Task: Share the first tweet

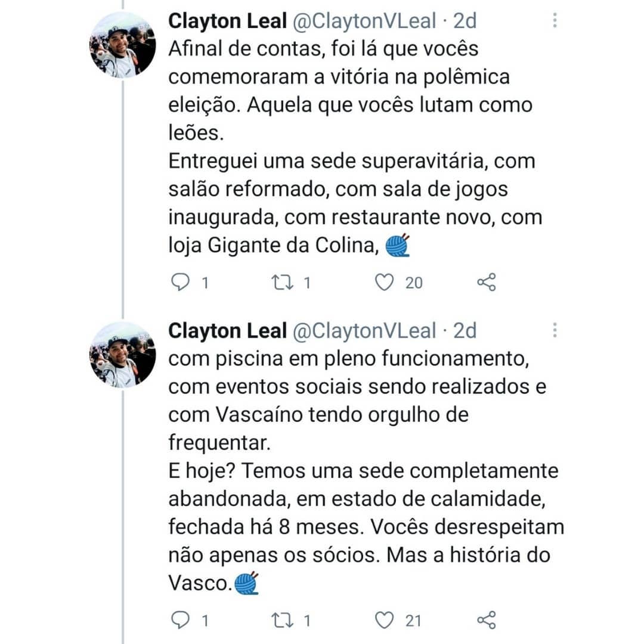Action: [x=487, y=283]
